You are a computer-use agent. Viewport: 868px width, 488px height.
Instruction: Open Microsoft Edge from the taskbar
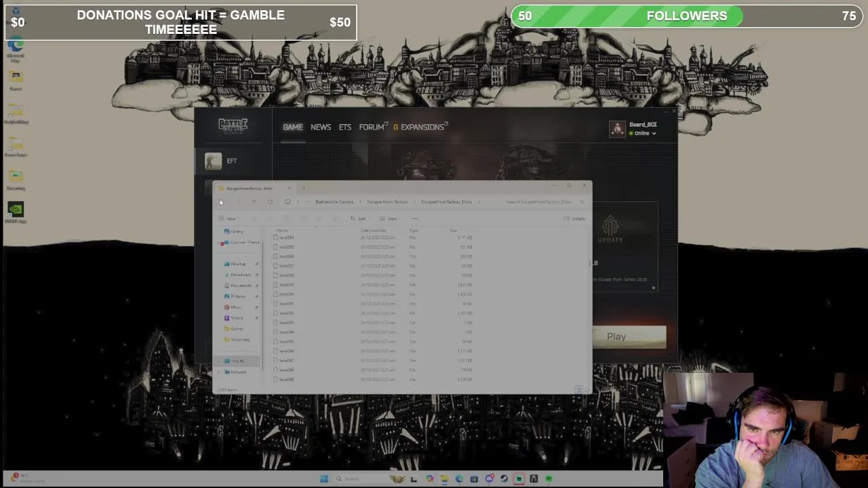[x=459, y=479]
